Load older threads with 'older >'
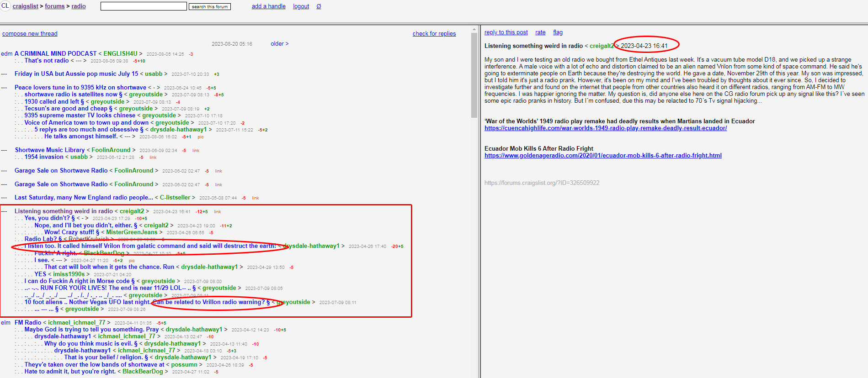 click(280, 44)
